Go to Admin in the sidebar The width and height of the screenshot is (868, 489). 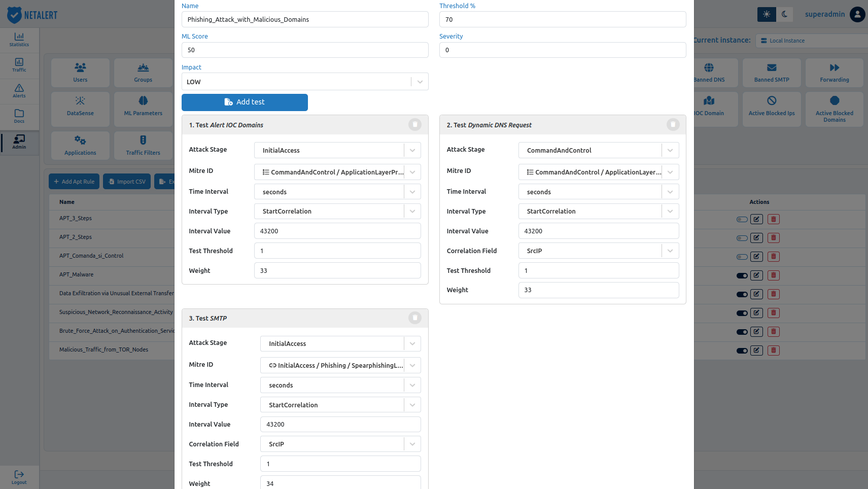click(19, 143)
